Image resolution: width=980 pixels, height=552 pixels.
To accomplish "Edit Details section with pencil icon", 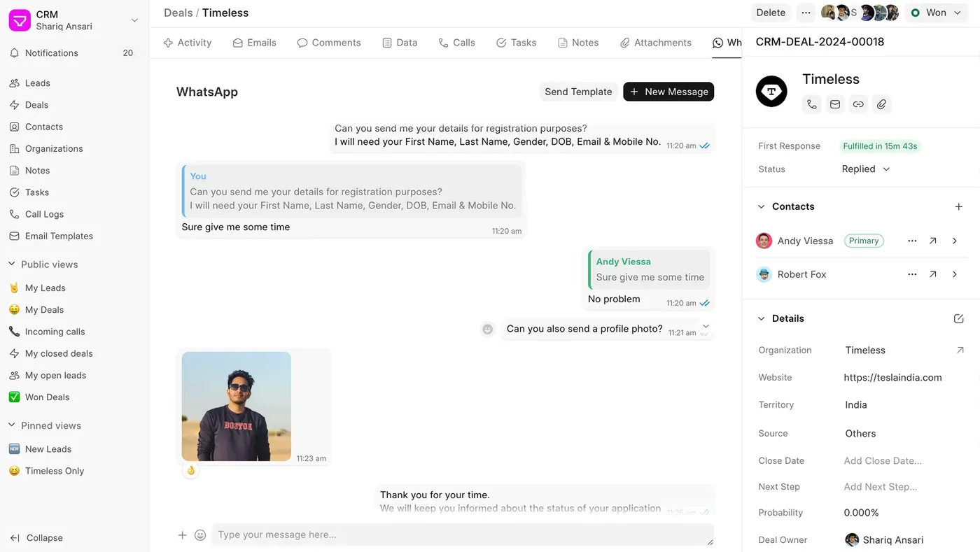I will click(959, 318).
